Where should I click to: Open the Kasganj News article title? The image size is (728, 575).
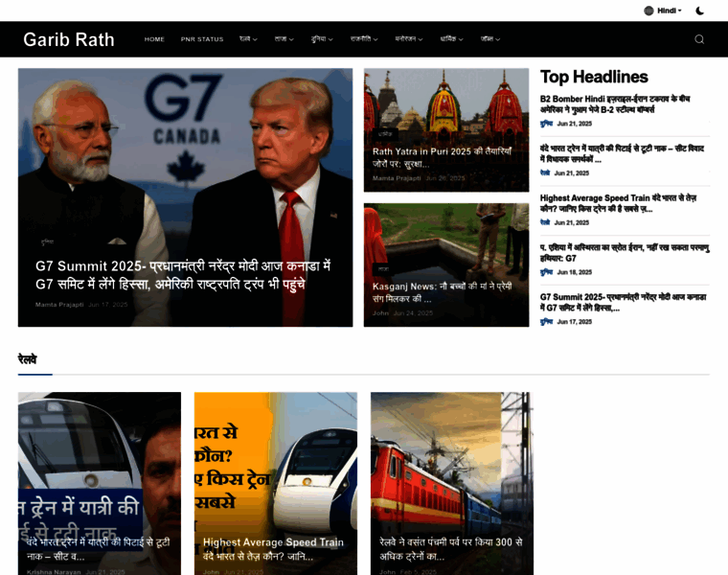(x=442, y=292)
